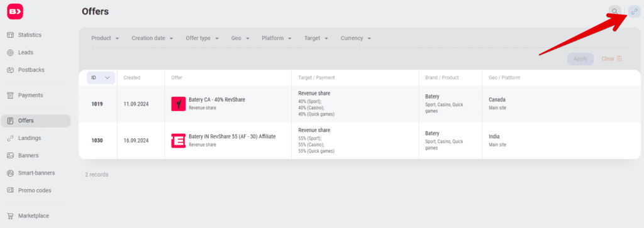Go to Postbacks section

[x=31, y=70]
